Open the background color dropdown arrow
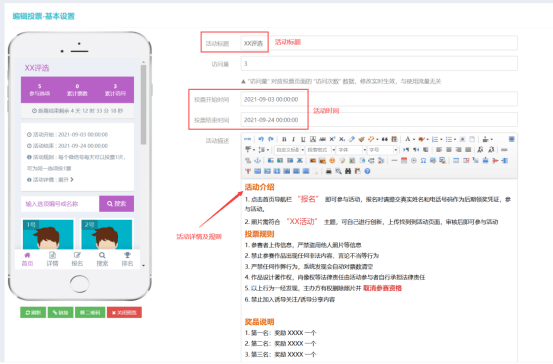 427,139
